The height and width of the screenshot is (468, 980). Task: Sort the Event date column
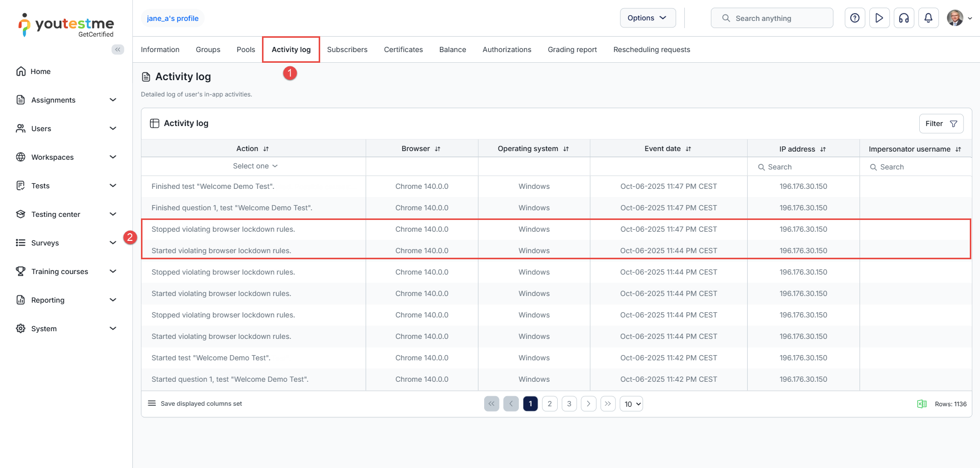click(688, 149)
